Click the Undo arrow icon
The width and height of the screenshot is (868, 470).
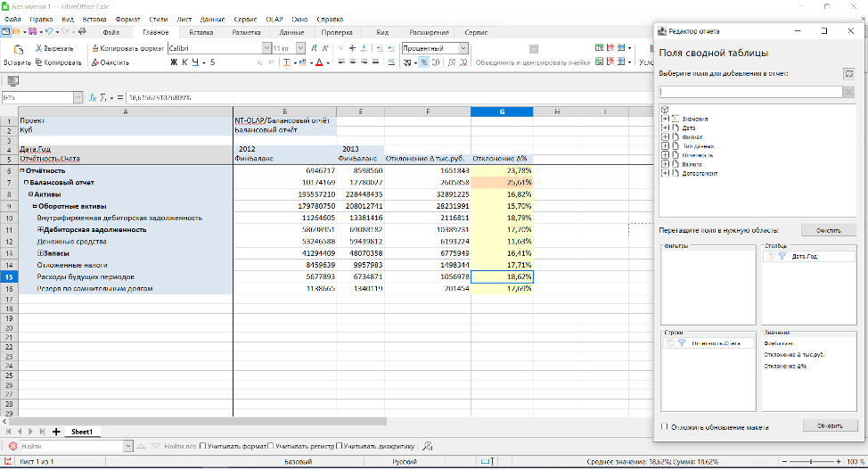pos(49,31)
